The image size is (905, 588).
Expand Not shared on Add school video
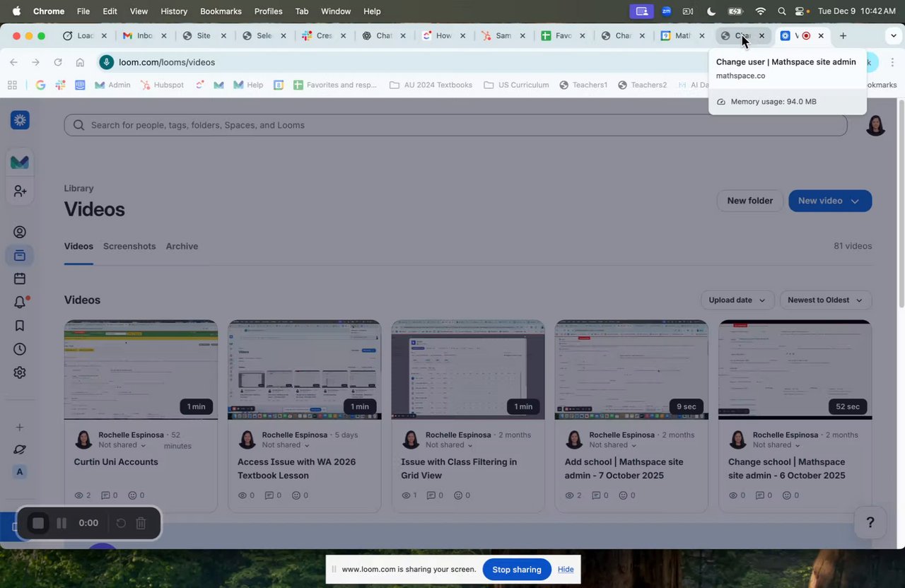[x=612, y=445]
